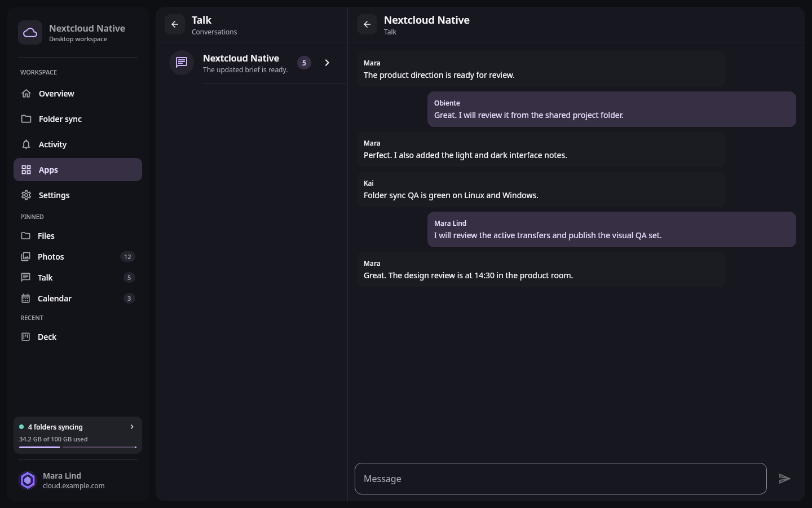The width and height of the screenshot is (812, 508).
Task: Click the pinned Files folder icon
Action: pyautogui.click(x=25, y=236)
